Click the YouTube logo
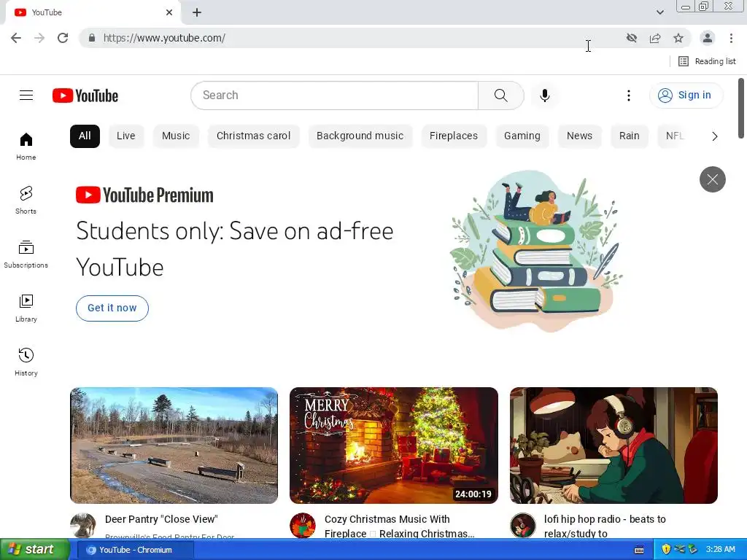747x560 pixels. coord(85,96)
